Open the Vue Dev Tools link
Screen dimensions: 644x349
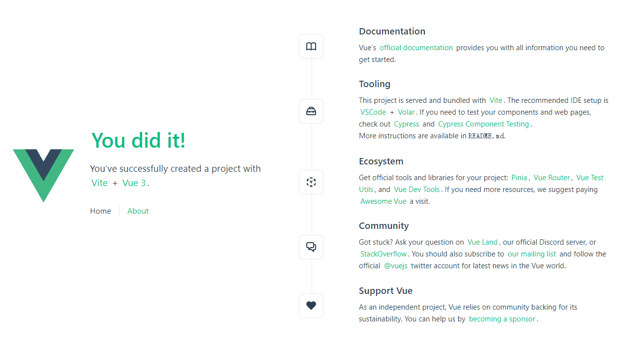coord(417,190)
